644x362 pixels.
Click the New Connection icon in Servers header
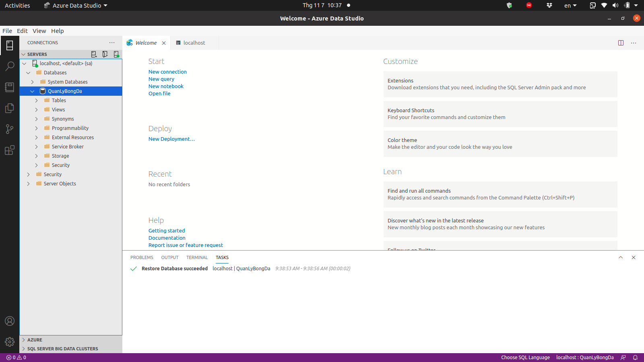tap(94, 54)
